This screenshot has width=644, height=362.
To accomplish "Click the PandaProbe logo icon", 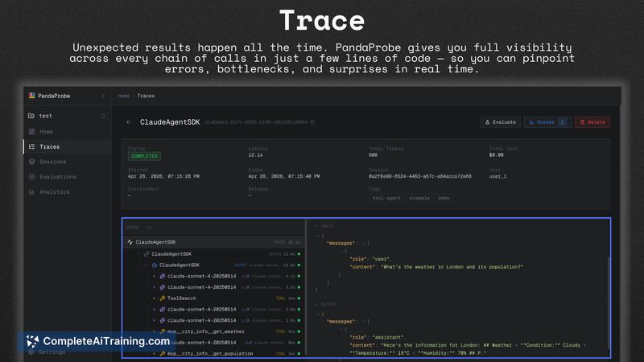I will (31, 96).
